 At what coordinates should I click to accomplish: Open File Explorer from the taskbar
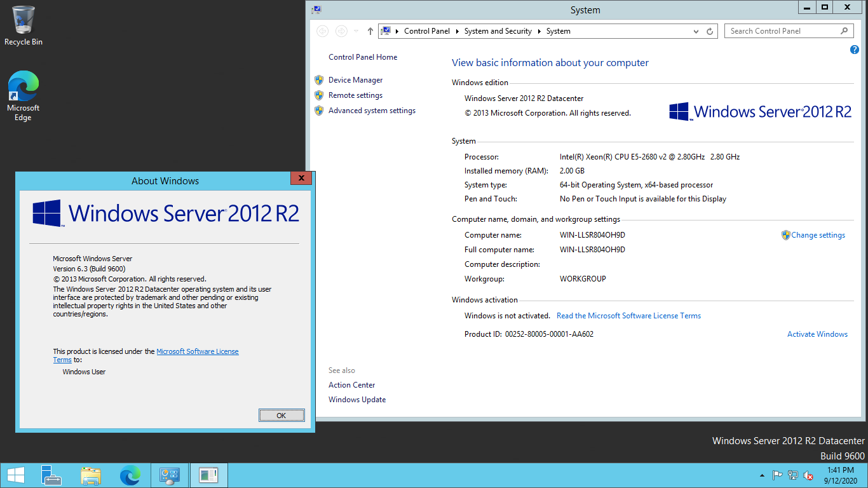pyautogui.click(x=91, y=475)
